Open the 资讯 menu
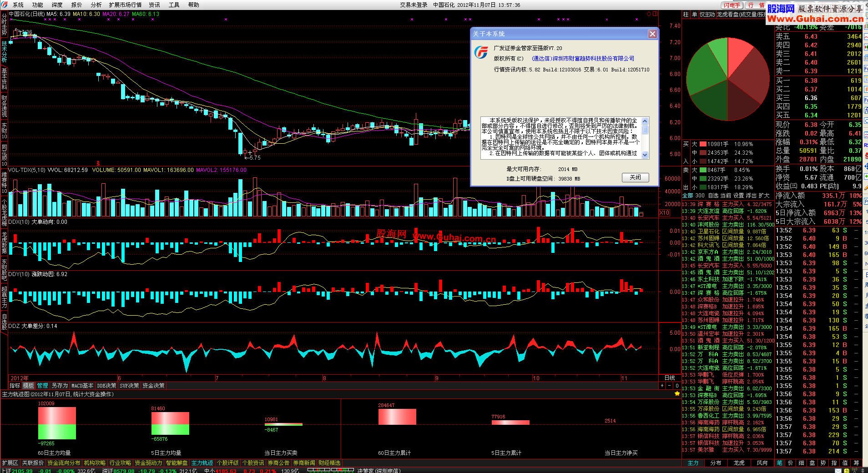868x473 pixels. tap(155, 5)
